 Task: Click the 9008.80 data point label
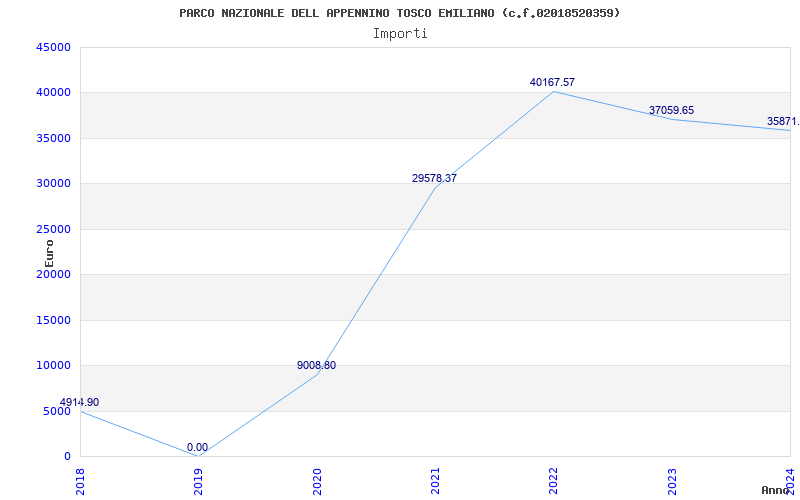(316, 365)
